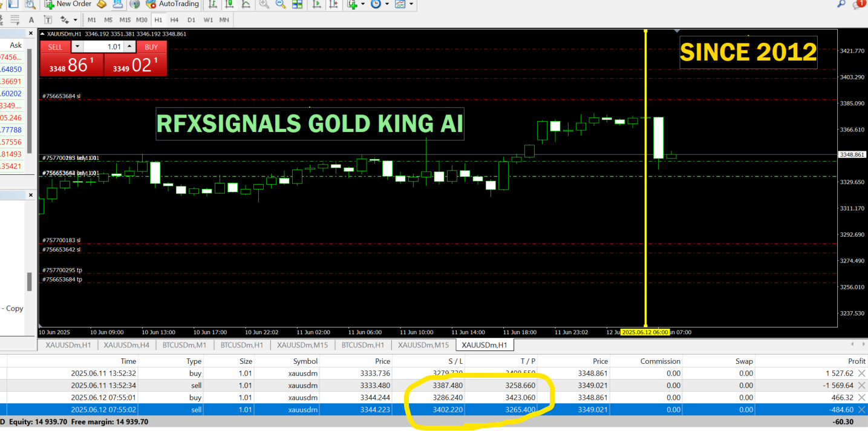This screenshot has width=868, height=431.
Task: Click the red SELL button
Action: click(55, 47)
